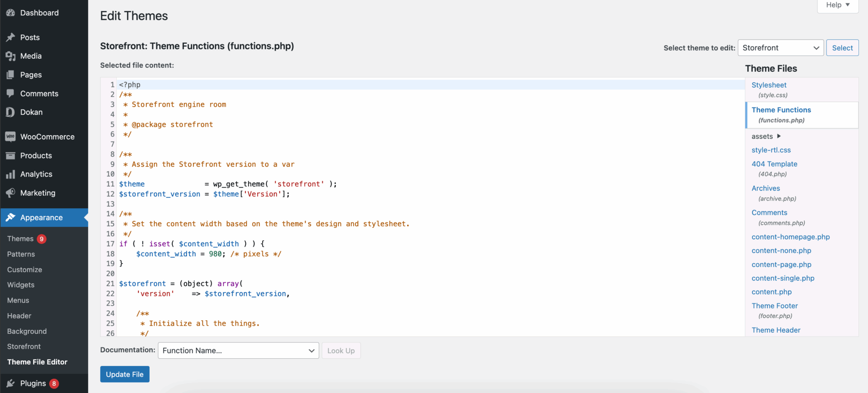The image size is (868, 393).
Task: Expand the Help dropdown tab
Action: coord(838,5)
